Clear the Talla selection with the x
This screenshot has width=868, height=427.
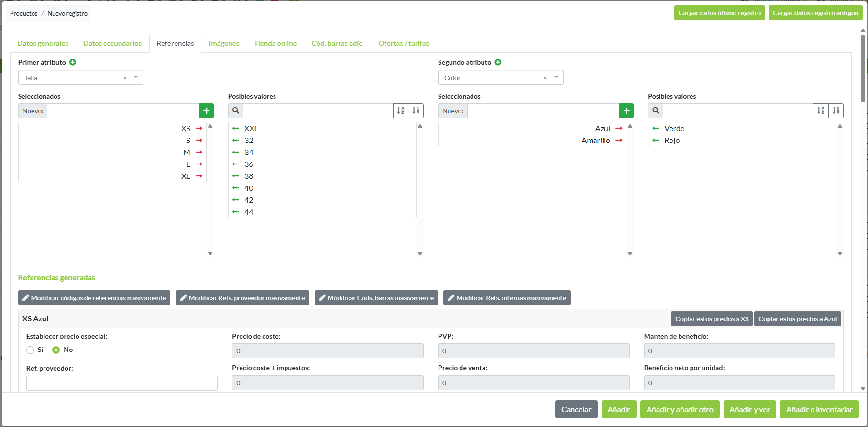coord(125,78)
